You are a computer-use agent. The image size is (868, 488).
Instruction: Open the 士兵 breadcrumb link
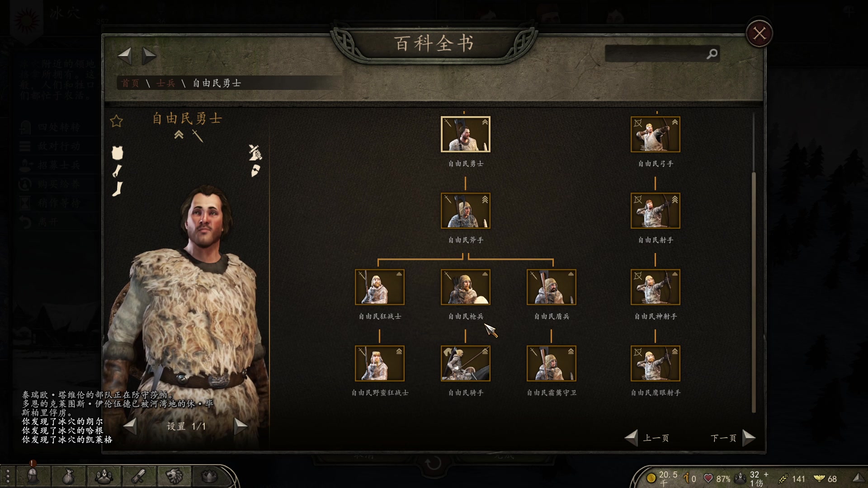pyautogui.click(x=165, y=83)
